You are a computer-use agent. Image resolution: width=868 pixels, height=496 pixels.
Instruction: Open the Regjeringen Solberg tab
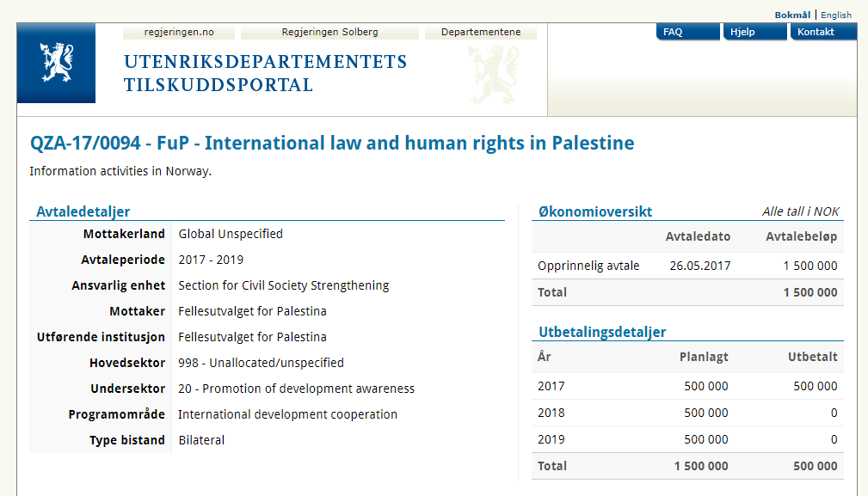[x=329, y=33]
